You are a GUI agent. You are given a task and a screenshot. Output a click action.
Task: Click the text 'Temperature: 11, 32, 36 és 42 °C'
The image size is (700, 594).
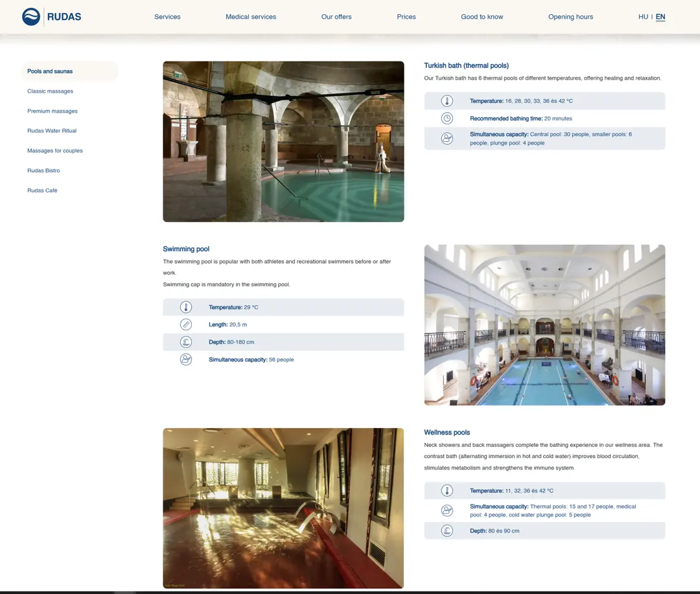511,490
